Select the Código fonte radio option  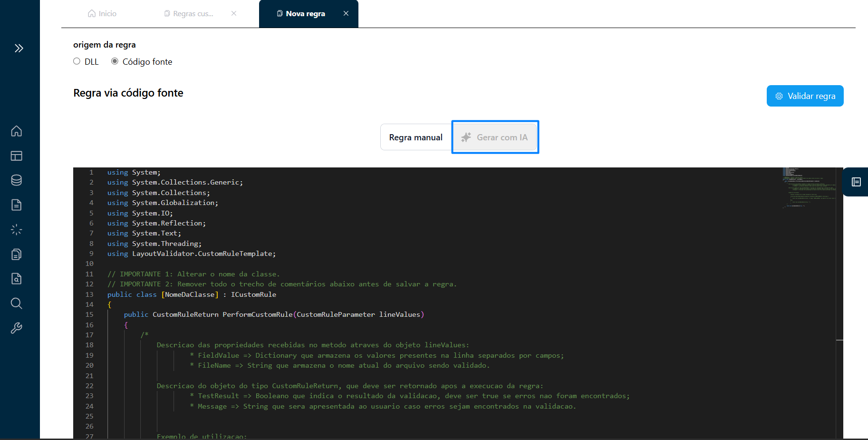[x=115, y=61]
